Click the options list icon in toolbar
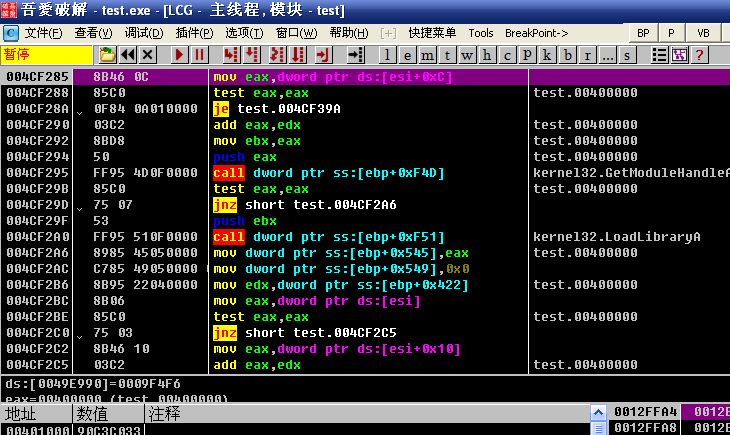 point(659,55)
